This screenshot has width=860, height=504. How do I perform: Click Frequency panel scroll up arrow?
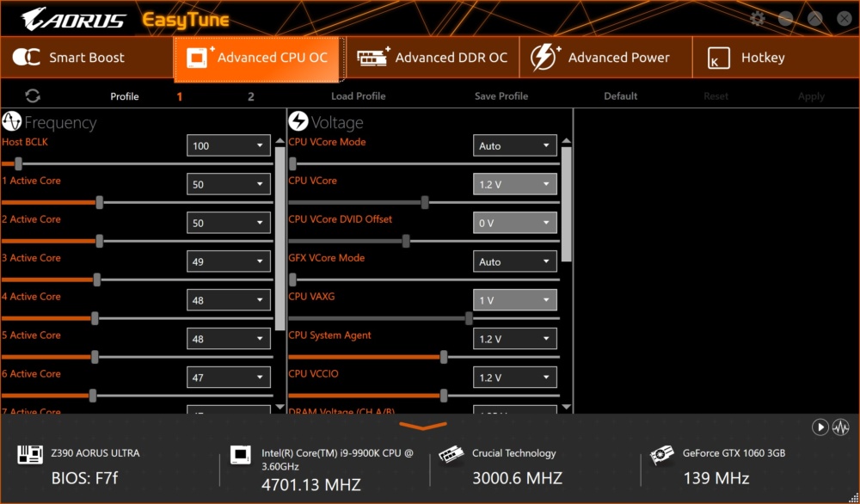pyautogui.click(x=279, y=142)
